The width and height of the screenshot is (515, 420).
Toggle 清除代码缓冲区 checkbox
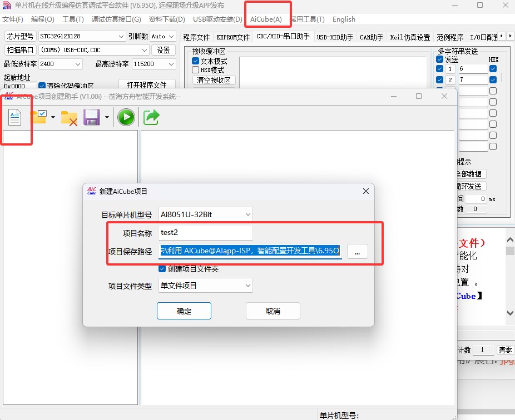click(x=42, y=86)
